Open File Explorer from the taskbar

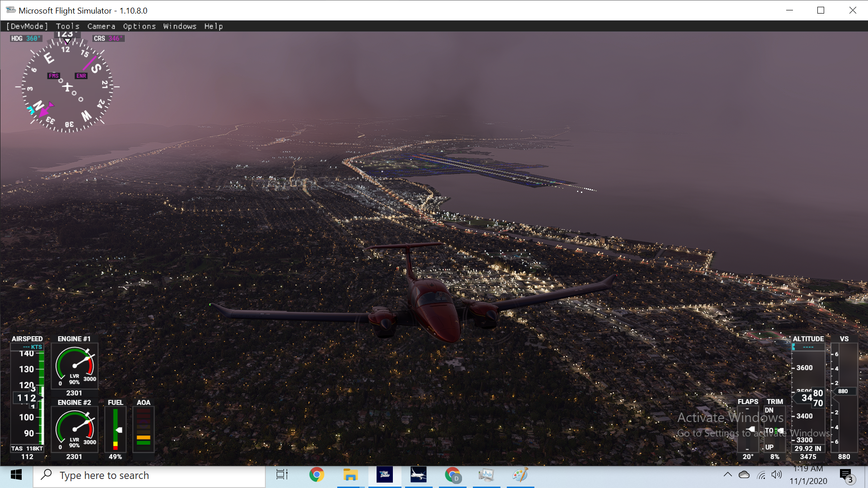[350, 475]
